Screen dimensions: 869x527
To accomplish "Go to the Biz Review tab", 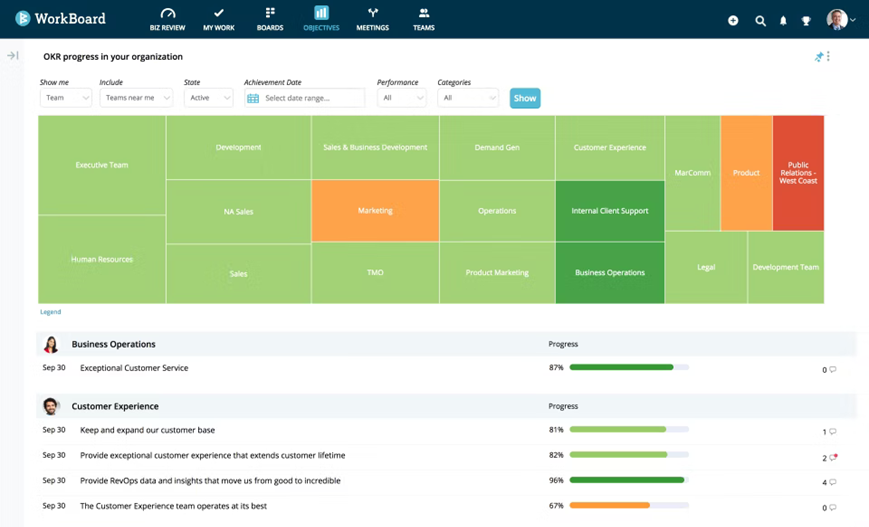I will [x=167, y=19].
